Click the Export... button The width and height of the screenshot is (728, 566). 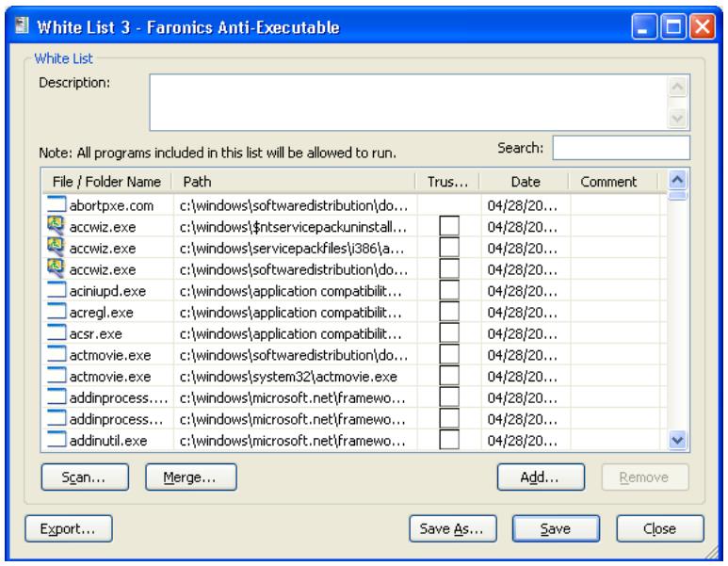[x=68, y=528]
